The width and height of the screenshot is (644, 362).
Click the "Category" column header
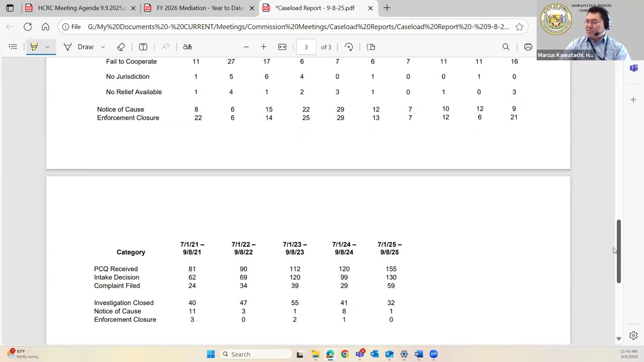131,252
